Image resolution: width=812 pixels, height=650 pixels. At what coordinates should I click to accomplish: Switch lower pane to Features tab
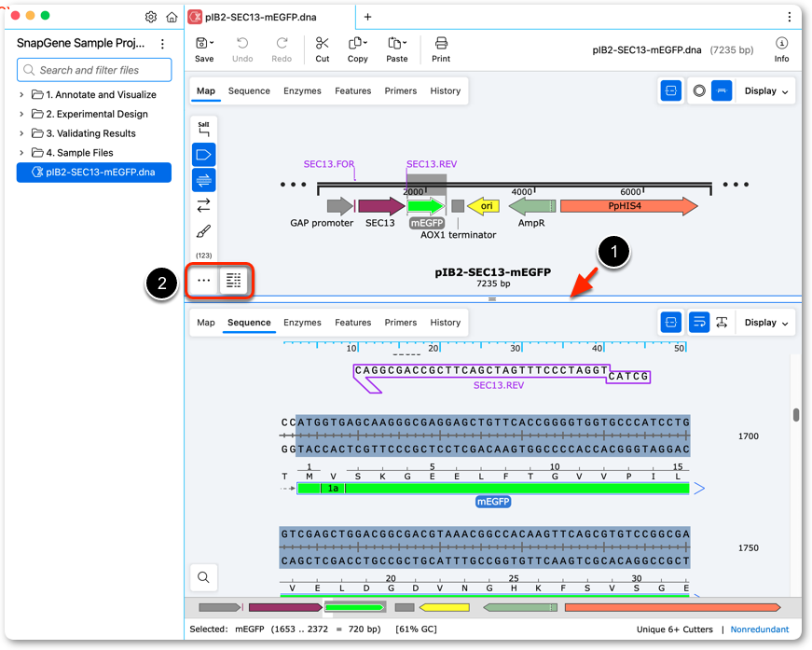click(x=353, y=322)
